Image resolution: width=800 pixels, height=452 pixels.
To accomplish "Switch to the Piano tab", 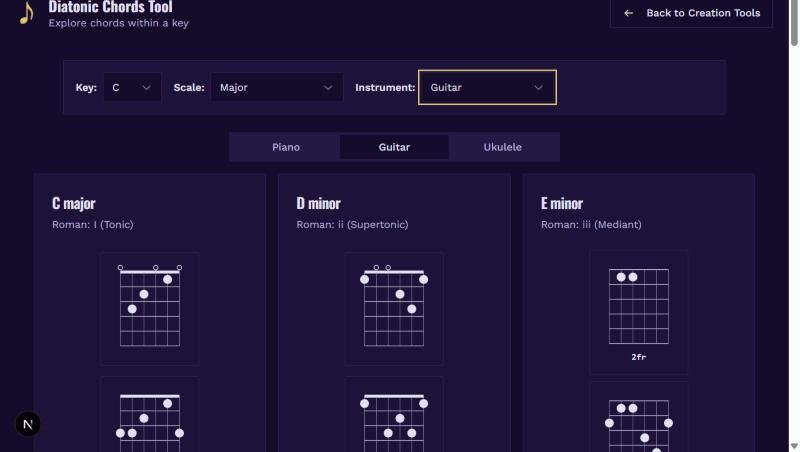I will coord(286,147).
